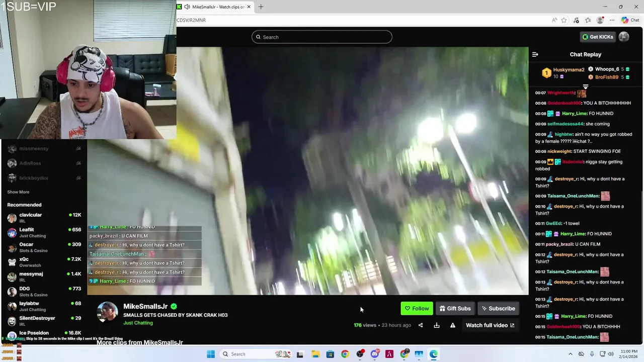The width and height of the screenshot is (644, 362).
Task: Click chat username GwEEd
Action: (x=553, y=223)
